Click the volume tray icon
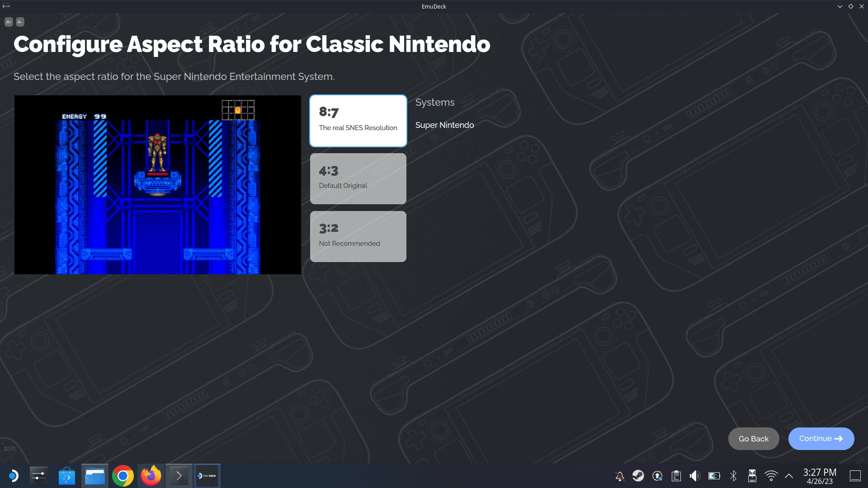Screen dimensions: 868x488 (x=695, y=476)
